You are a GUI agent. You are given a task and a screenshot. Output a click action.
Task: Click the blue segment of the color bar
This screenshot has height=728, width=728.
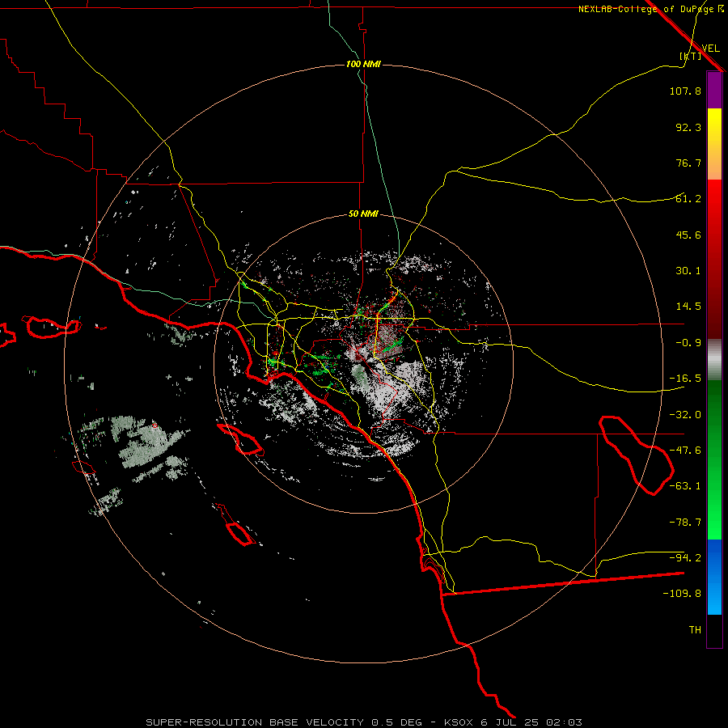(714, 577)
